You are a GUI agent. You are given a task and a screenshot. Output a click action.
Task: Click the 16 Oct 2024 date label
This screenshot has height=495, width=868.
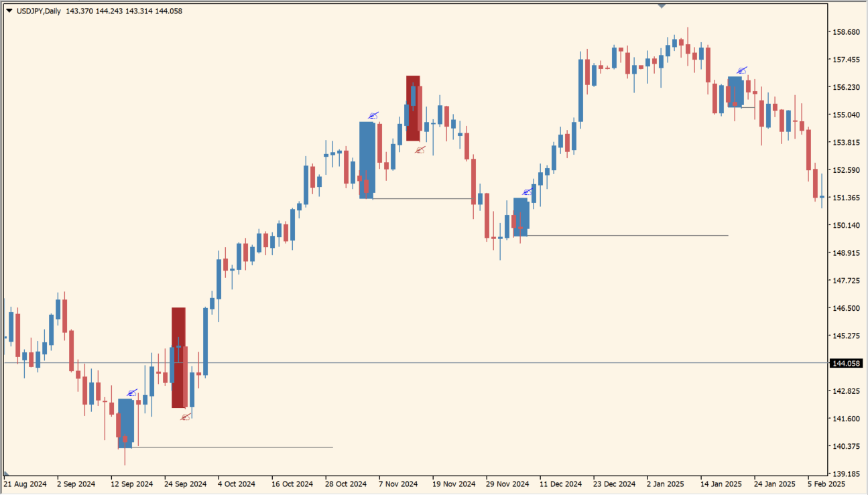pos(293,484)
